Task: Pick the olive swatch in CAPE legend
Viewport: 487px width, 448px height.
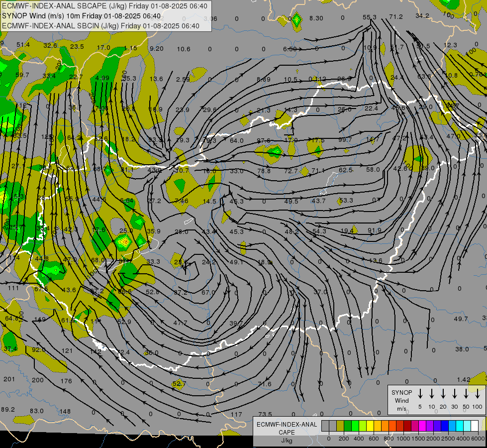Action: point(340,426)
